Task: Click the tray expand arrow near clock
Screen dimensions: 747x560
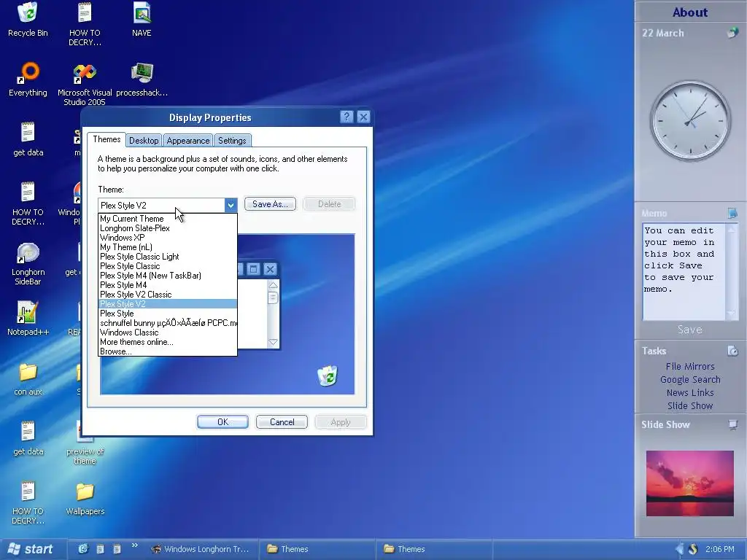Action: click(x=679, y=548)
